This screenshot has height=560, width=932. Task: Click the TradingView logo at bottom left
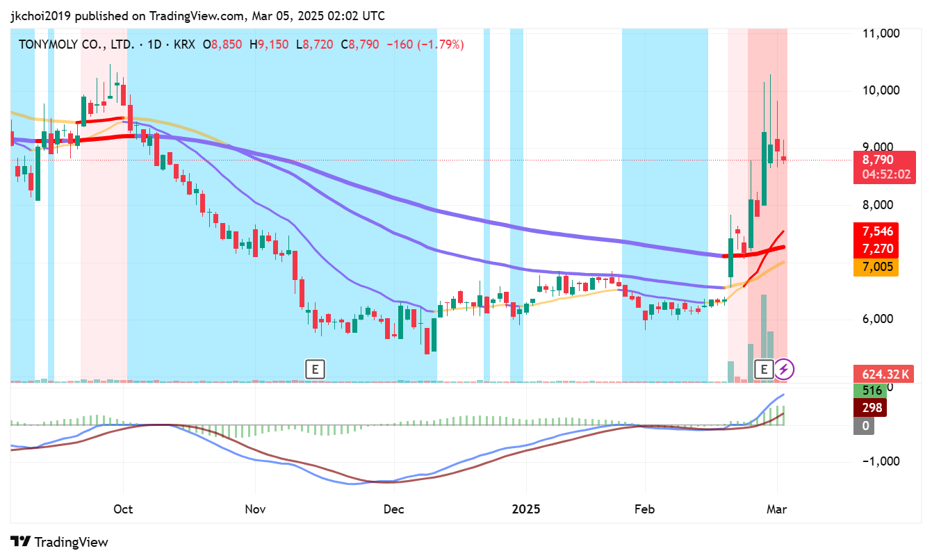[59, 542]
